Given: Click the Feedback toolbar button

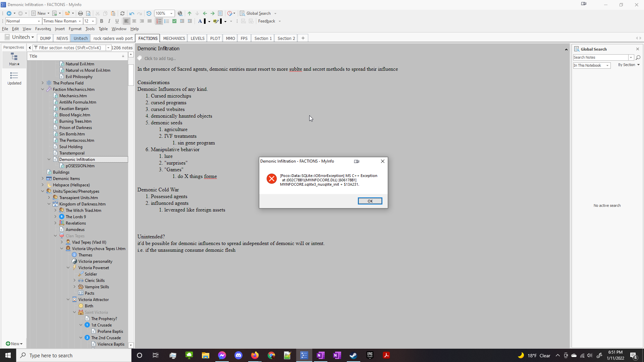Looking at the screenshot, I should click(x=267, y=21).
